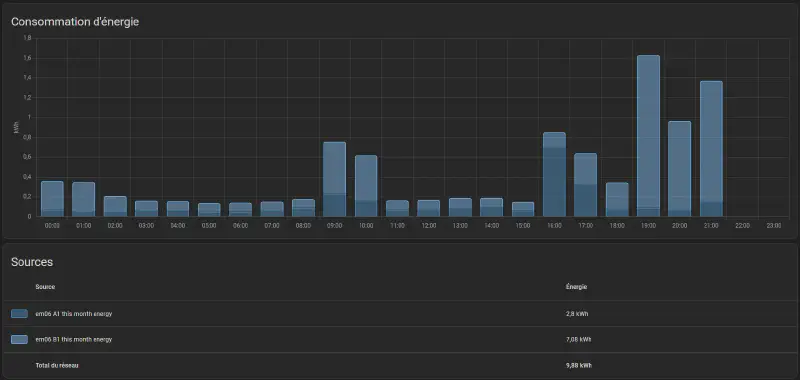Click the 19:00 consumption bar

648,136
